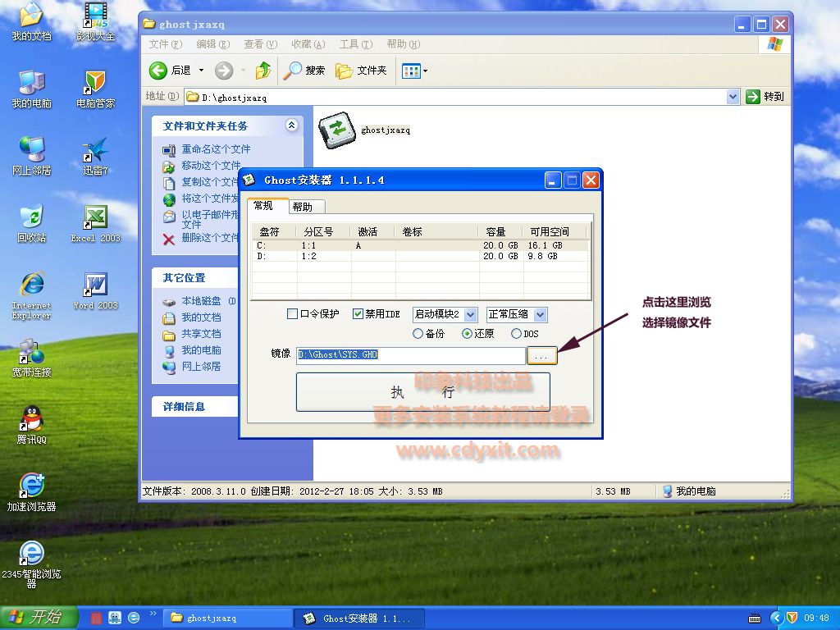The width and height of the screenshot is (840, 630).
Task: Open 共享文档 in Other Places panel
Action: [x=201, y=334]
